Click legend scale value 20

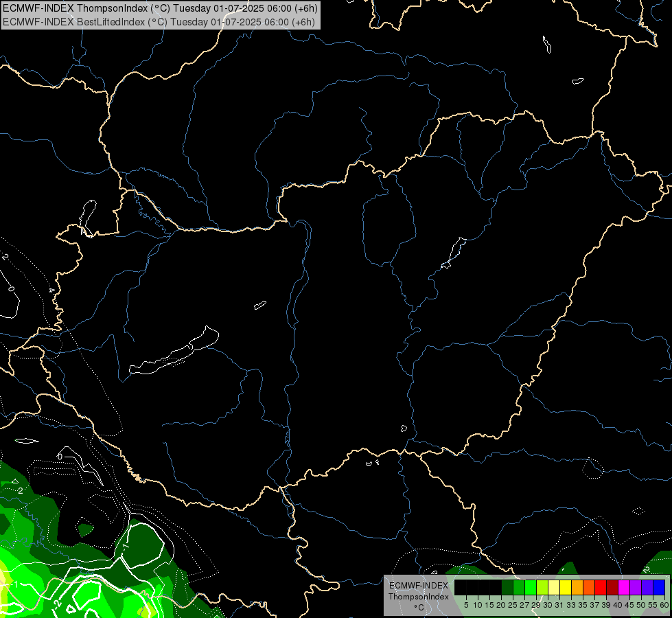[x=502, y=605]
